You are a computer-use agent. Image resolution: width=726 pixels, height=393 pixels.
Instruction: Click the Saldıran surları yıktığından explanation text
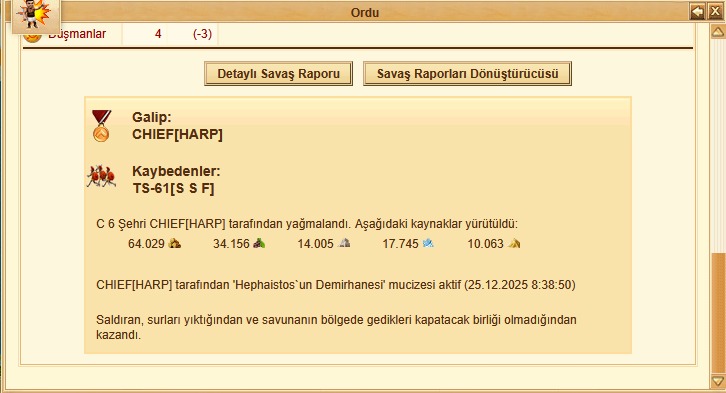336,327
